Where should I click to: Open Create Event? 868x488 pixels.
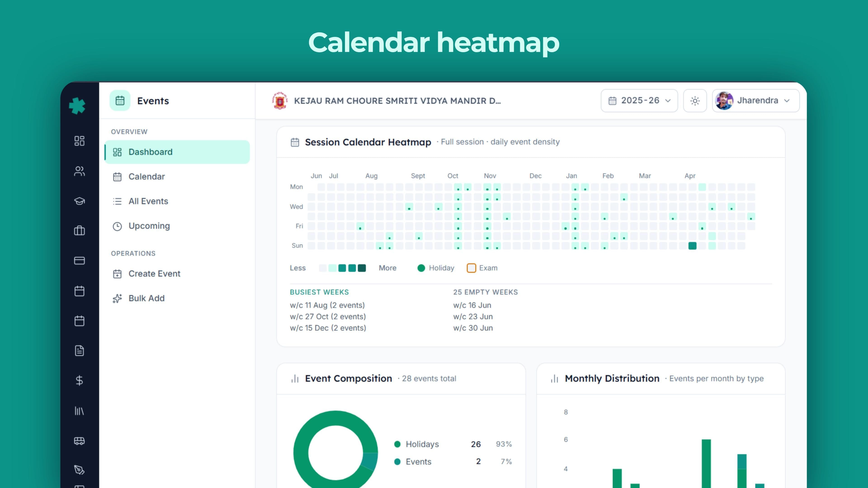[177, 273]
